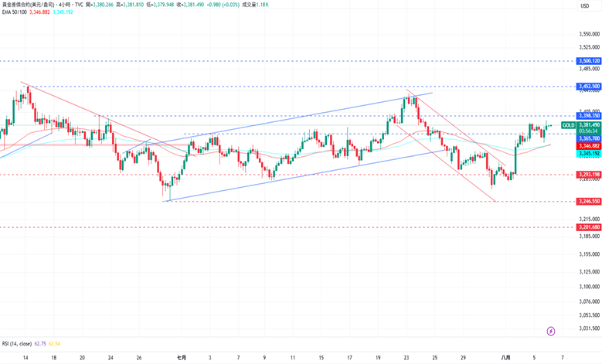Select the red 3,346.882 axis price label
The width and height of the screenshot is (602, 364).
tap(589, 146)
